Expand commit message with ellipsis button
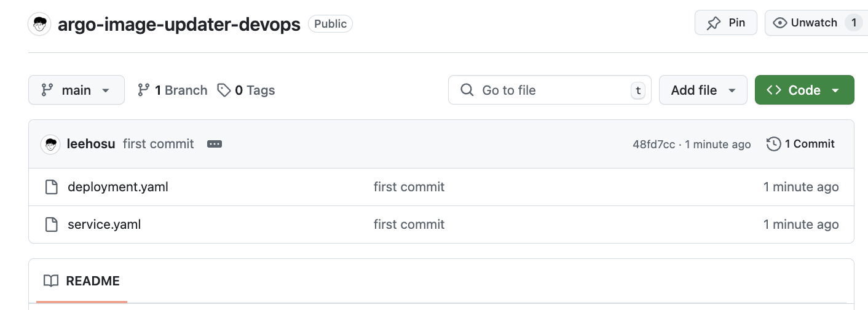 (214, 145)
